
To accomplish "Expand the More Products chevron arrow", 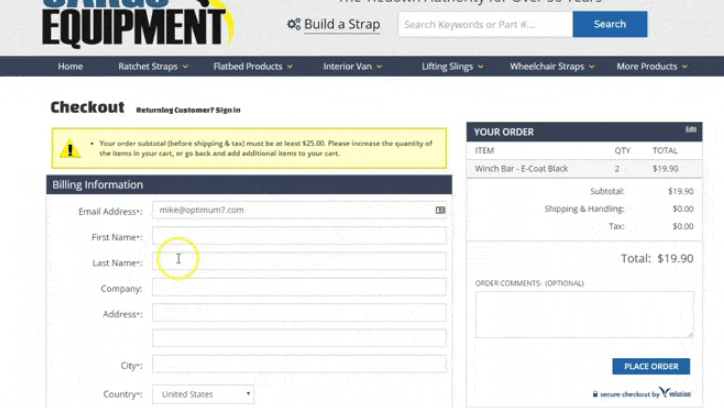I will coord(685,67).
